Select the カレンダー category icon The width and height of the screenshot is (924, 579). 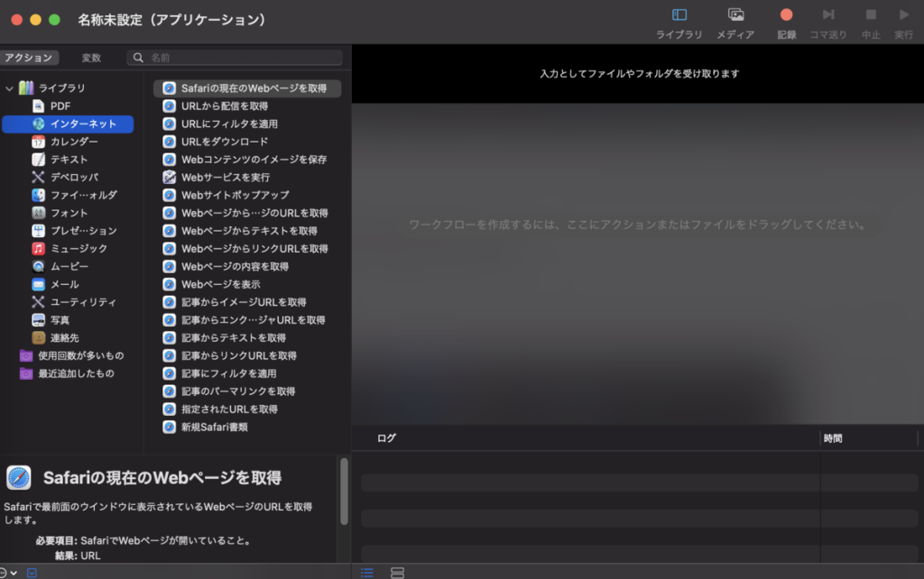click(39, 142)
